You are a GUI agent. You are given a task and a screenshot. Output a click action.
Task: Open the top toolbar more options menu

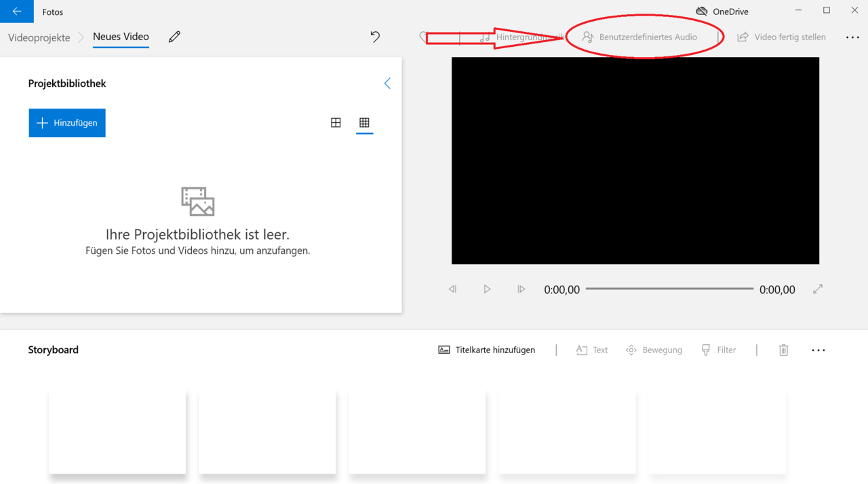click(852, 37)
